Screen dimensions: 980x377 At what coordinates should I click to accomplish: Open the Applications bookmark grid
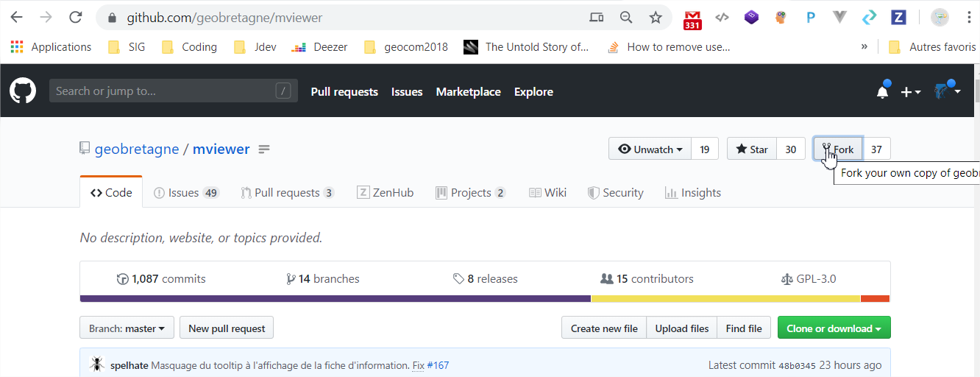(x=51, y=47)
